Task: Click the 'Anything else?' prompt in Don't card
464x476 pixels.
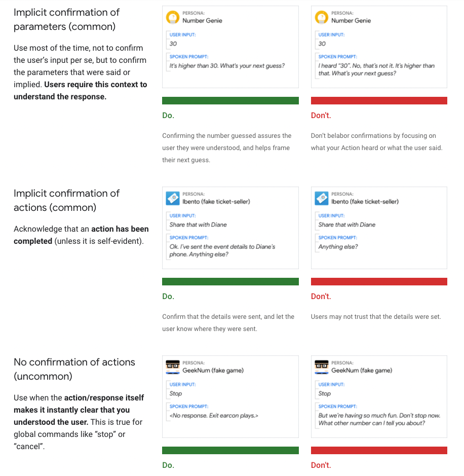Action: [338, 247]
